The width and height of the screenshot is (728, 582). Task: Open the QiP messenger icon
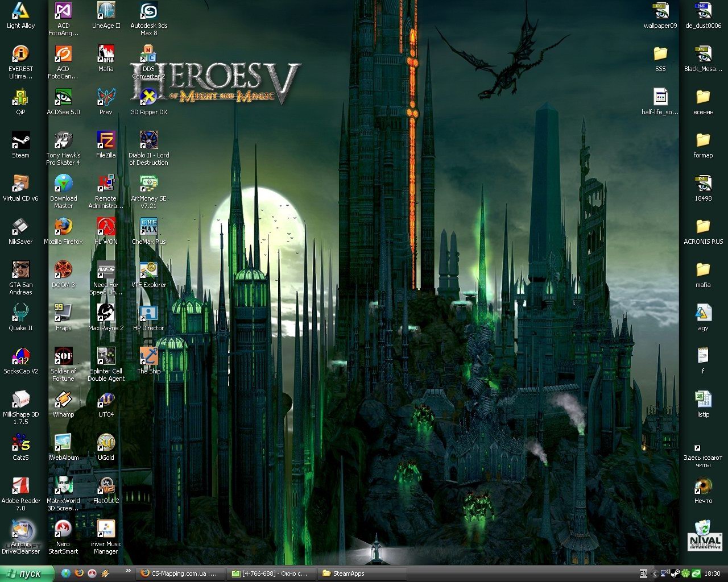click(20, 98)
